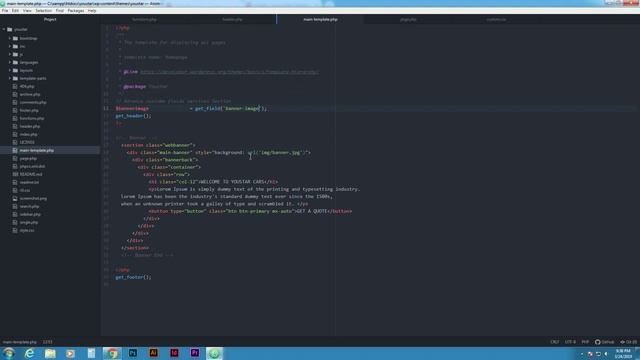Switch to the functions.php editor tab
Image resolution: width=640 pixels, height=360 pixels.
click(x=144, y=19)
